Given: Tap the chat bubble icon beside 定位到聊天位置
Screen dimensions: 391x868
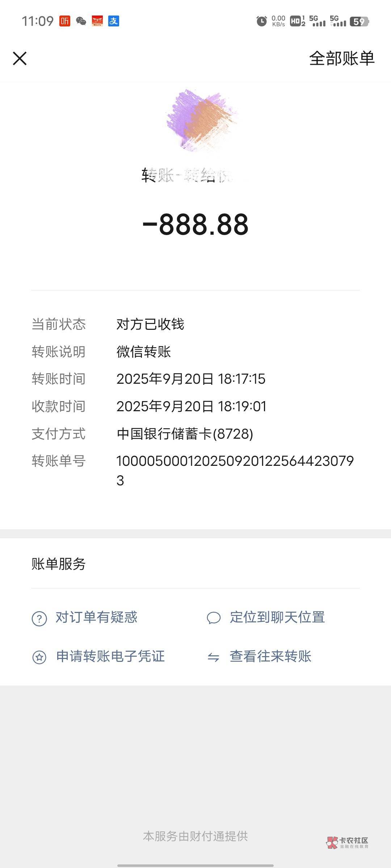Looking at the screenshot, I should 214,618.
